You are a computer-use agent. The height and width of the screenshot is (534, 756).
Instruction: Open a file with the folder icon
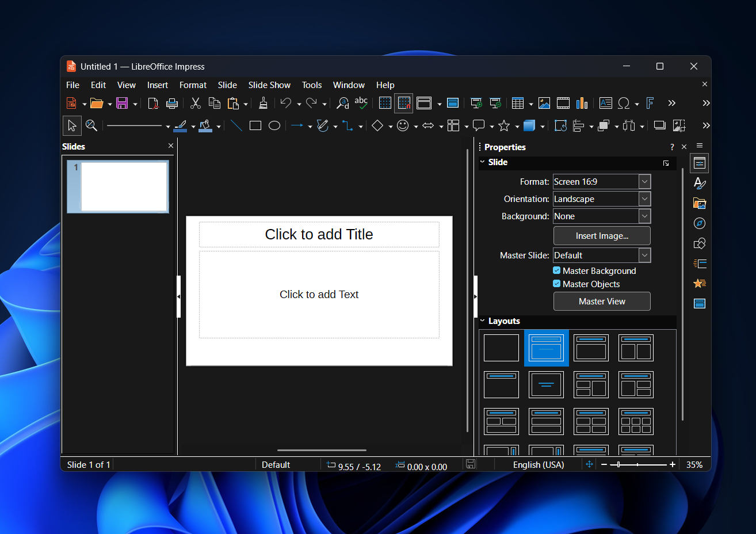click(x=97, y=103)
